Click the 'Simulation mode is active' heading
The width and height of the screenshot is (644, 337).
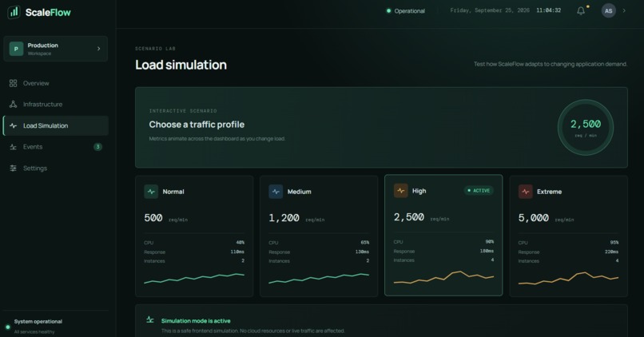[196, 321]
